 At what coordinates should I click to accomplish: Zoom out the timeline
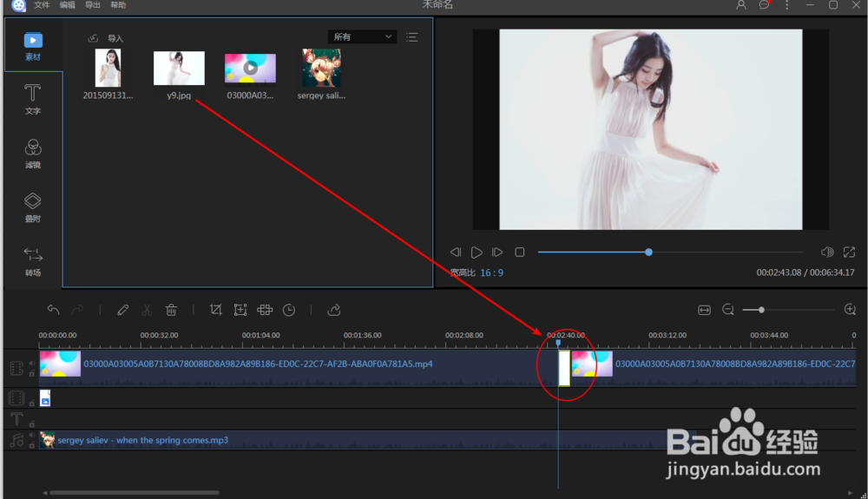click(x=728, y=310)
